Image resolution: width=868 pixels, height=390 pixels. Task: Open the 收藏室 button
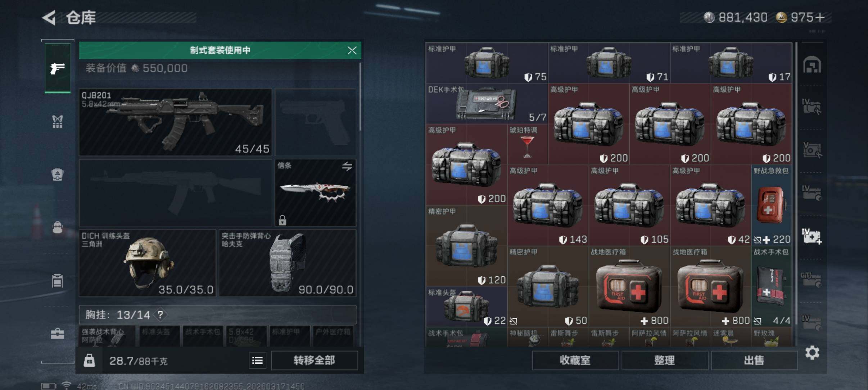(575, 360)
